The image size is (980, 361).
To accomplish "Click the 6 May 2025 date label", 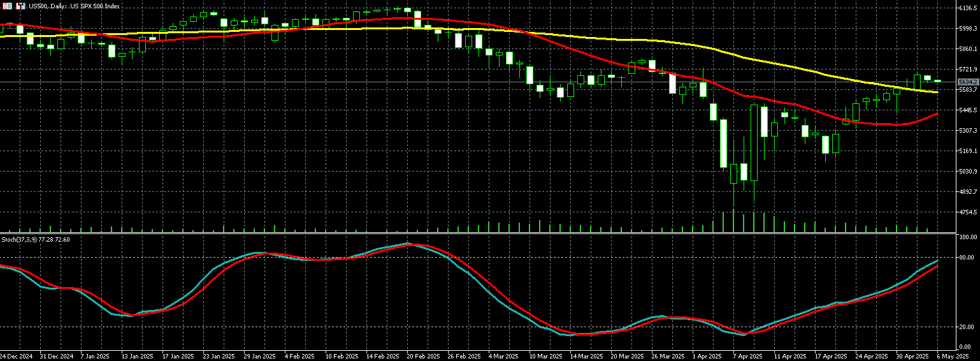I will click(953, 356).
